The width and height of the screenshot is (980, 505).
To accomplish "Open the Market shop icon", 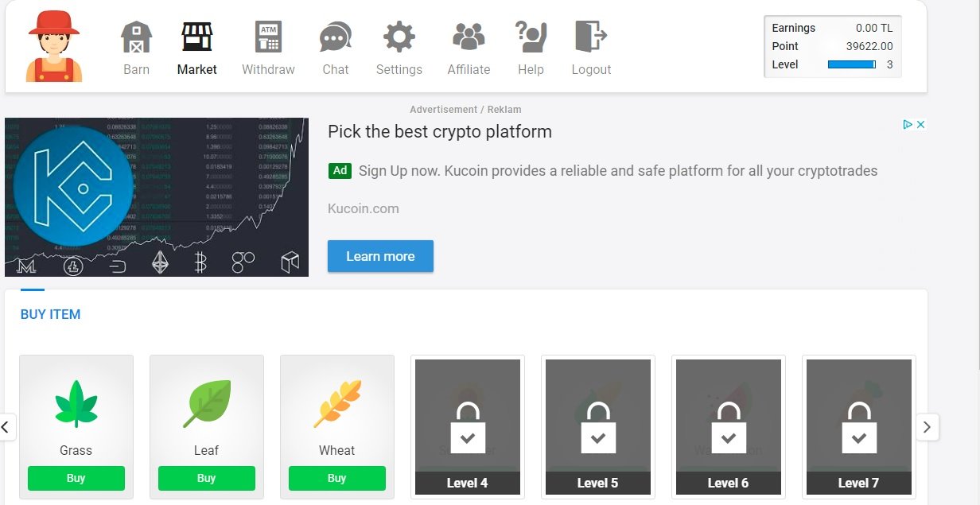I will click(x=196, y=37).
